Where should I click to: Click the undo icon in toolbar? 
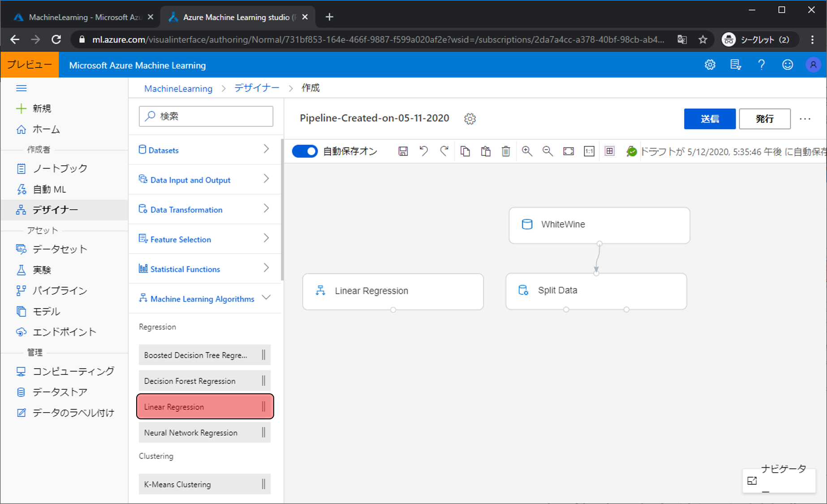(x=423, y=151)
